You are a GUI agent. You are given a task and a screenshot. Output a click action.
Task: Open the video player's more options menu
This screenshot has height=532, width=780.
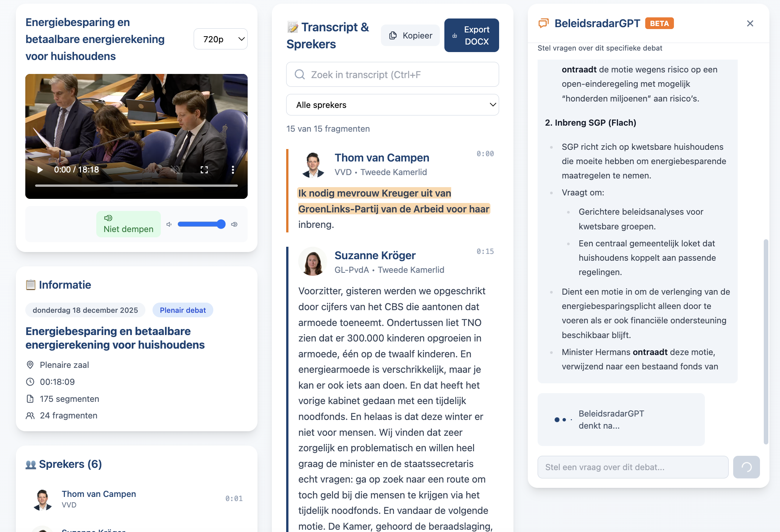click(233, 169)
